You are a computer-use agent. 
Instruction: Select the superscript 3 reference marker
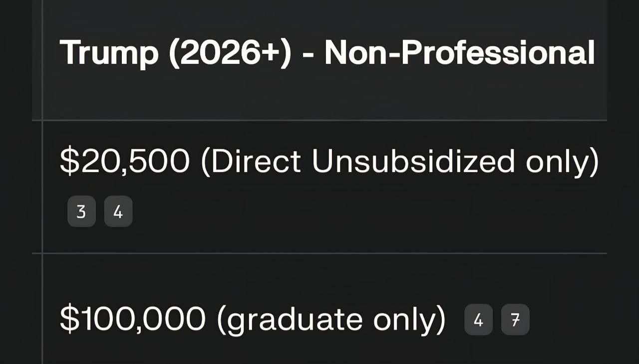(81, 211)
